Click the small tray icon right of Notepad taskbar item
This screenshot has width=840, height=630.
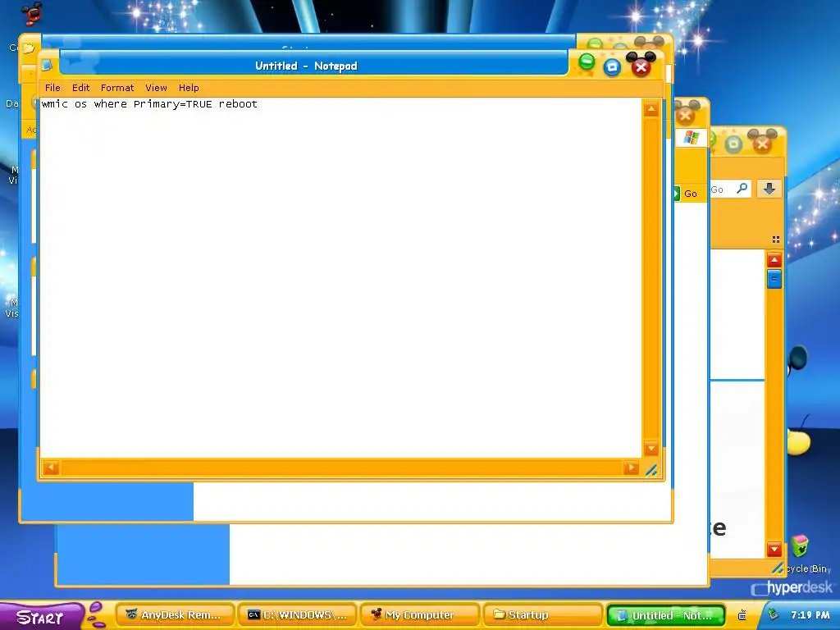[x=742, y=615]
